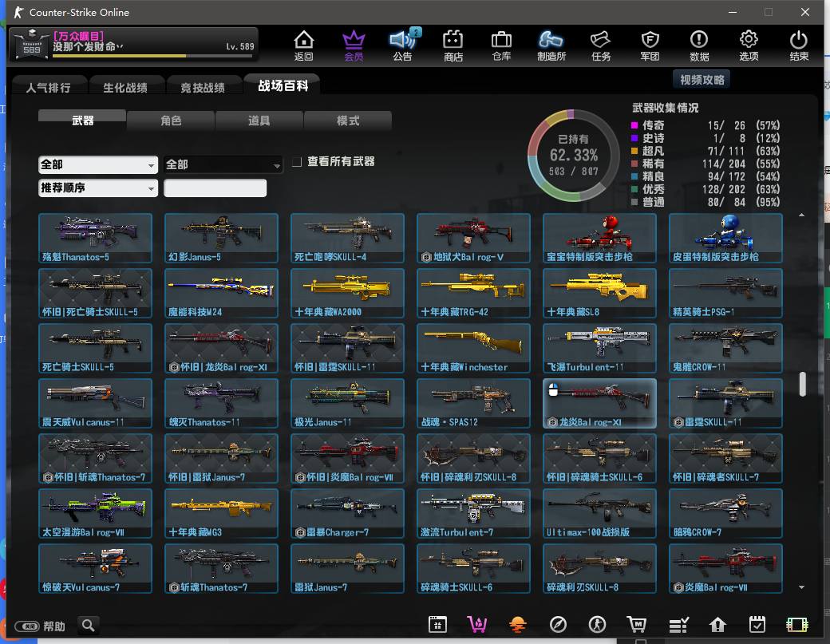Open the compass icon in bottom bar
Viewport: 830px width, 644px height.
[x=558, y=625]
